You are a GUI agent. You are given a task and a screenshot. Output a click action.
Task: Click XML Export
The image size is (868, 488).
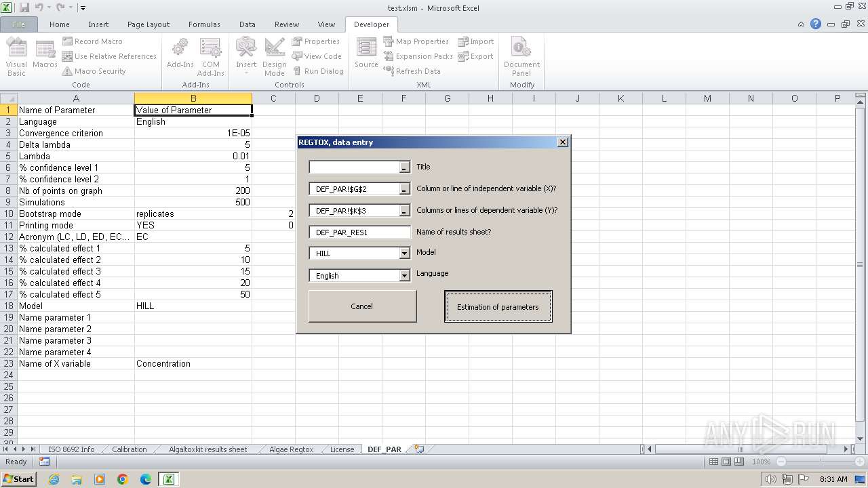pyautogui.click(x=476, y=56)
